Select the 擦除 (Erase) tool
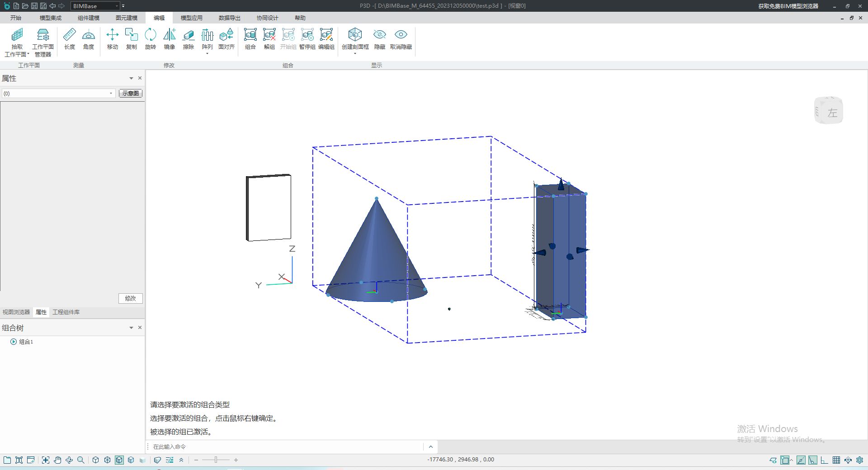Image resolution: width=868 pixels, height=470 pixels. coord(188,39)
